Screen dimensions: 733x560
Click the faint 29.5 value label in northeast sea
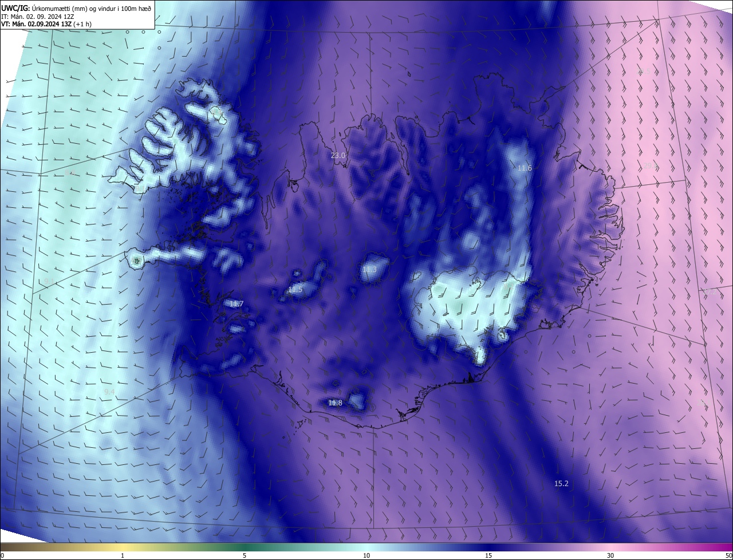644,70
